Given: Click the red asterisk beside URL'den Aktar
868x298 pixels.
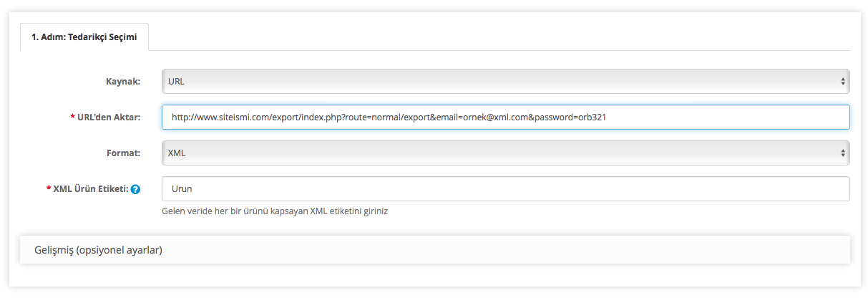Looking at the screenshot, I should pos(72,117).
